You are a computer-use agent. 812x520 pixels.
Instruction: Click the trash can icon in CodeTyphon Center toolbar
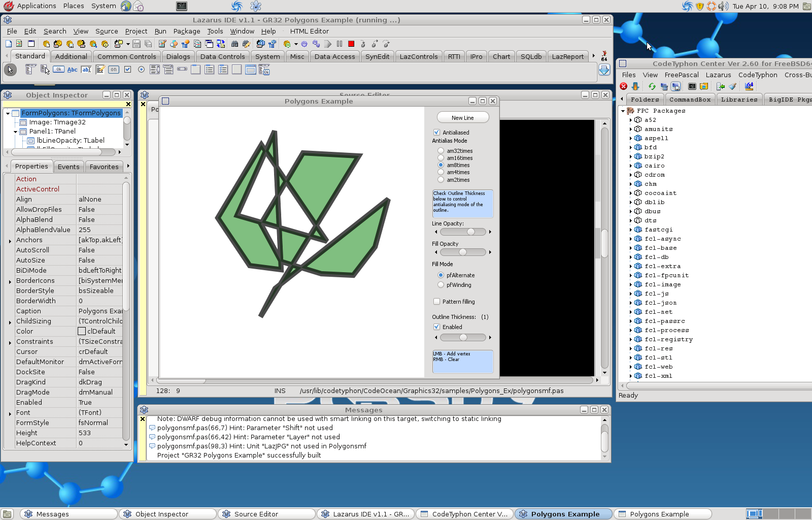click(664, 86)
